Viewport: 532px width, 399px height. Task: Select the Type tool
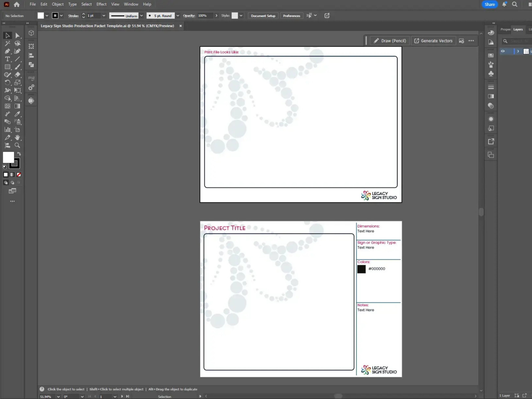(x=7, y=59)
